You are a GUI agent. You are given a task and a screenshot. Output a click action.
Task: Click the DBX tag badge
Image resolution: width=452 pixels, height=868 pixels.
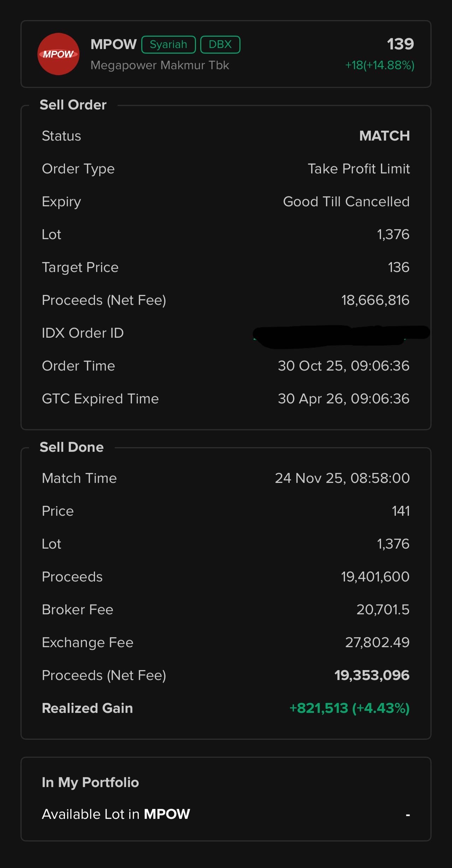pos(220,45)
